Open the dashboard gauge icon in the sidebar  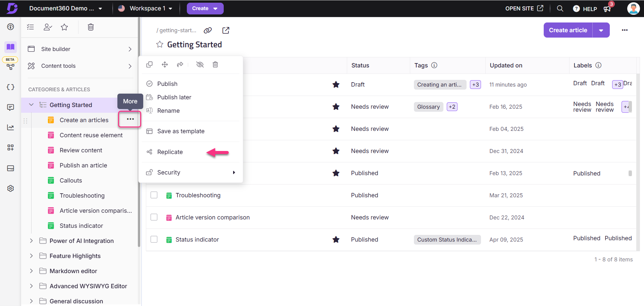pyautogui.click(x=10, y=27)
